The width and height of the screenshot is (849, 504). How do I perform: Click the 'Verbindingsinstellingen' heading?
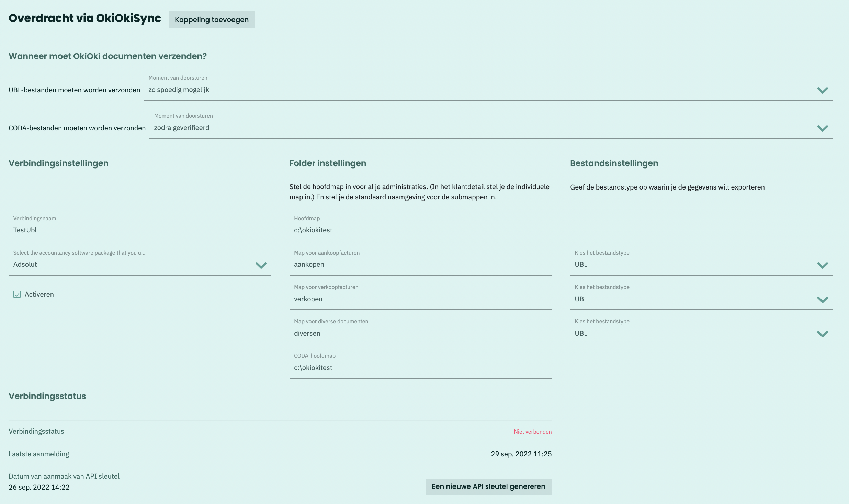[58, 163]
